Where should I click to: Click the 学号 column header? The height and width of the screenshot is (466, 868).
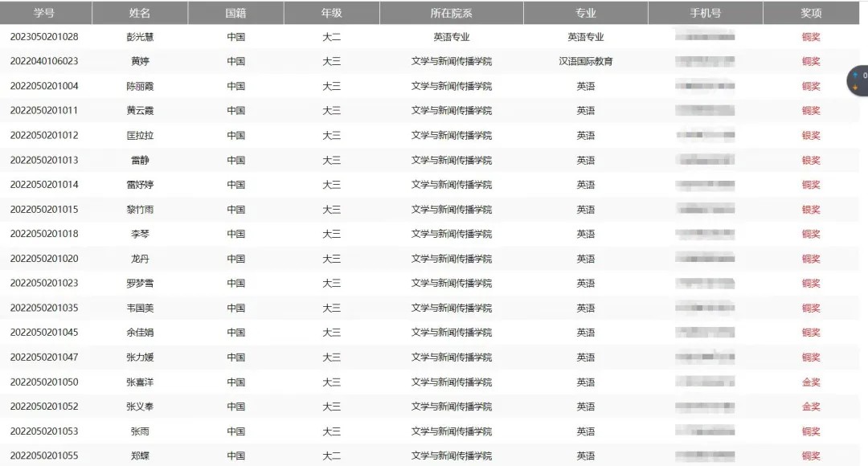44,13
